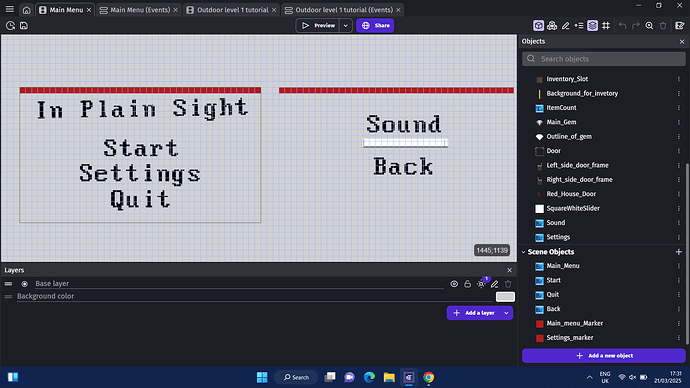Expand the Add a layer dropdown arrow
This screenshot has width=690, height=388.
[x=506, y=313]
